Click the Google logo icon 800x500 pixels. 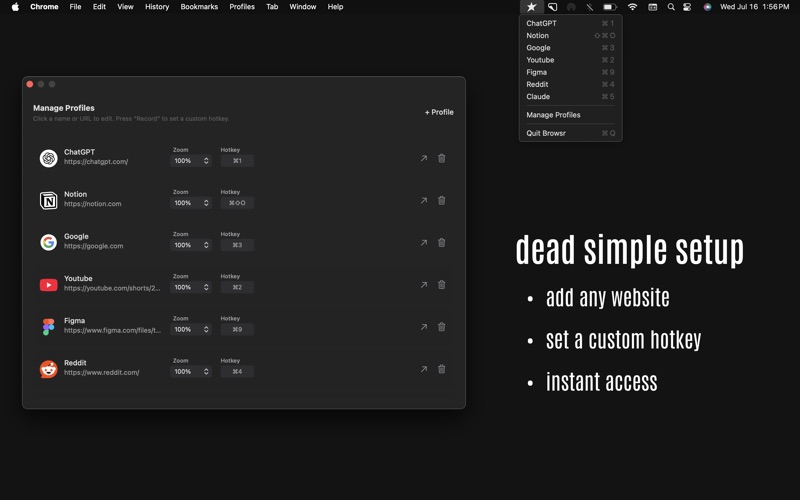(x=48, y=242)
